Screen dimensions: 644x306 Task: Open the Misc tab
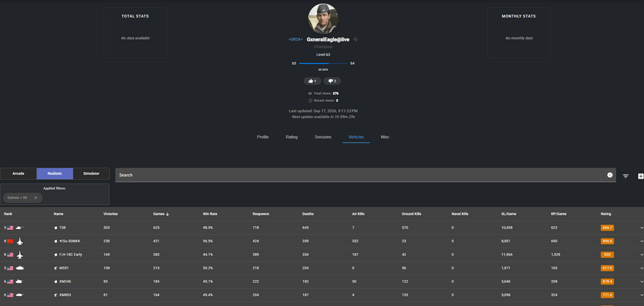coord(385,137)
